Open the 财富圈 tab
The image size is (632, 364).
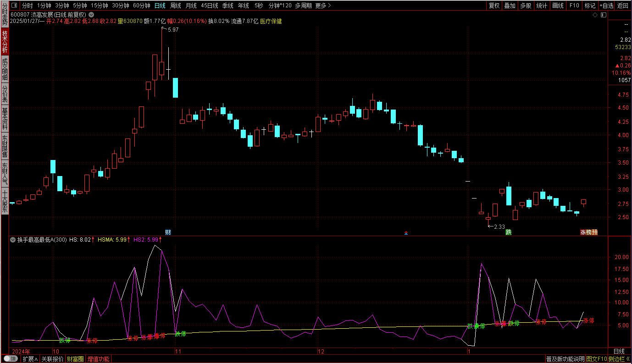click(x=76, y=359)
